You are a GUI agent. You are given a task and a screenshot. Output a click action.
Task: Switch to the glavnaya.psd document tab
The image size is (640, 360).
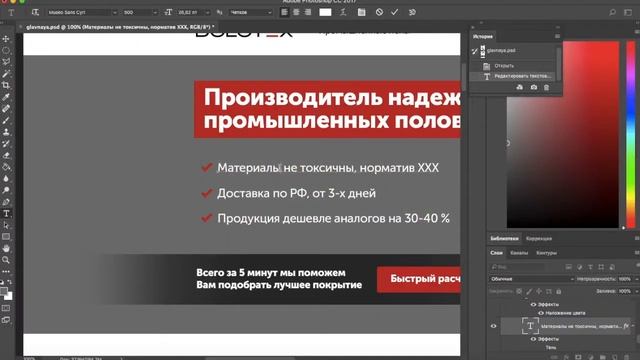point(120,27)
